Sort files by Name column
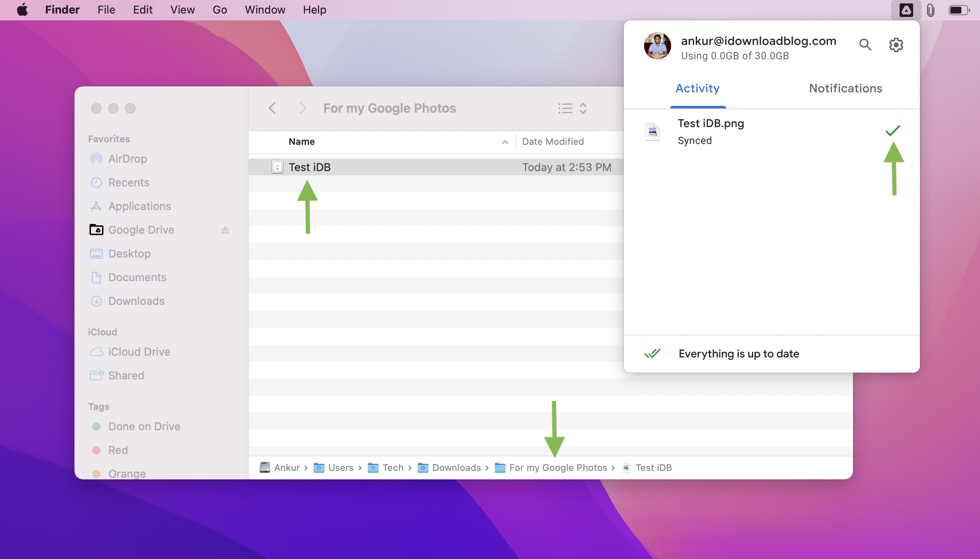The image size is (980, 559). [x=302, y=142]
